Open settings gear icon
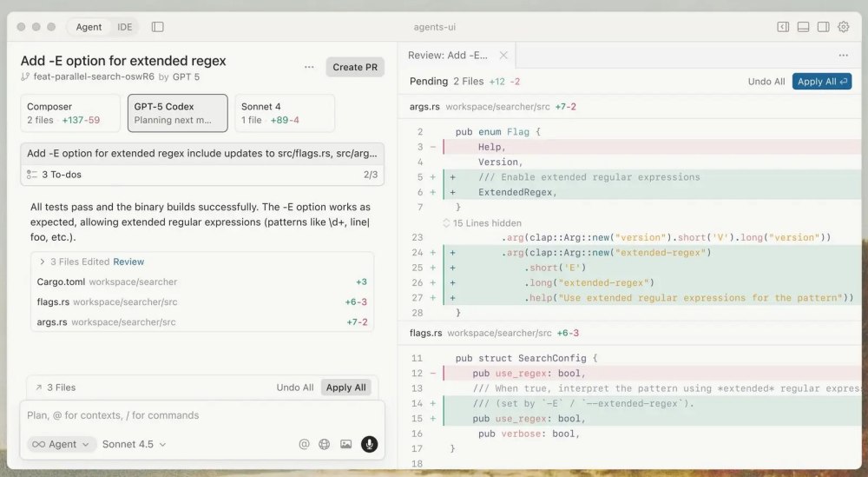Screen dimensions: 868x477 (843, 27)
